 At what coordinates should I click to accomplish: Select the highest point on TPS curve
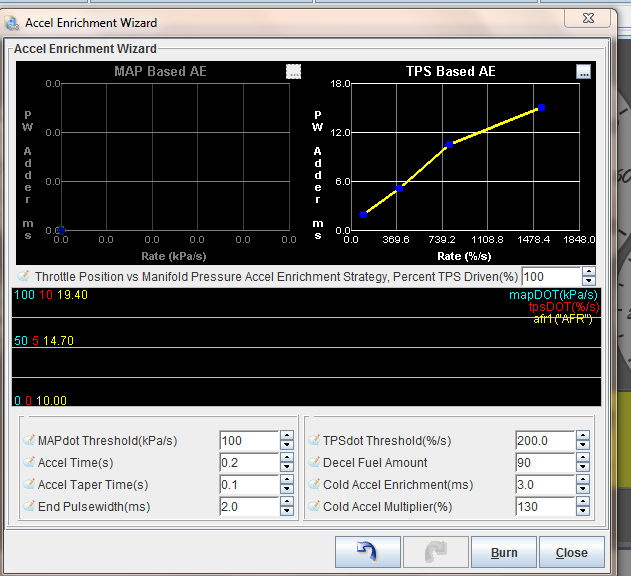(541, 108)
